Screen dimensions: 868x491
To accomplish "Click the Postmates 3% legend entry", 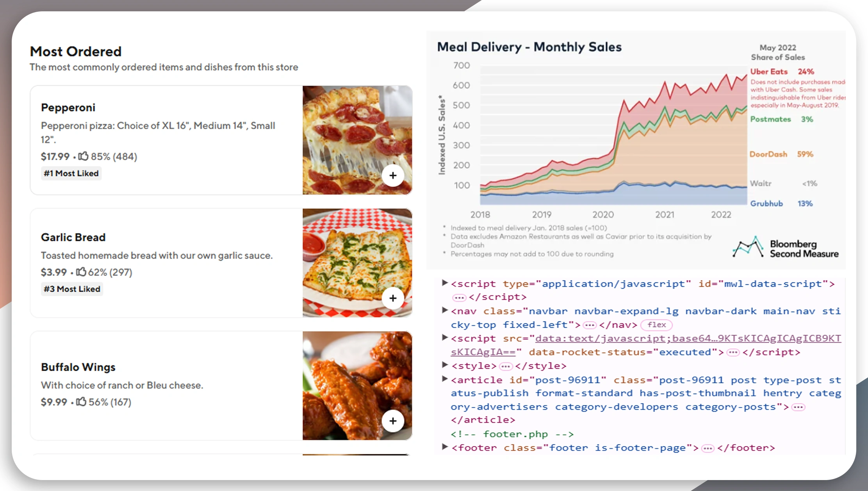I will click(x=781, y=119).
